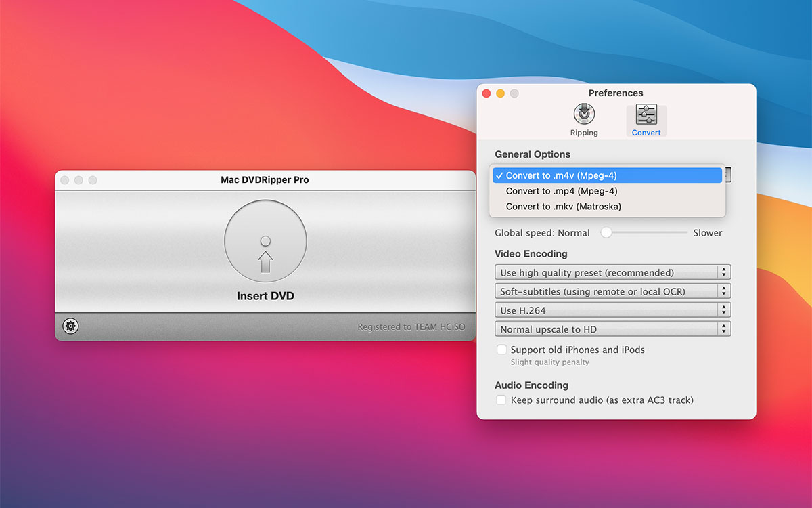This screenshot has height=508, width=812.
Task: Open the high quality preset dropdown
Action: coord(613,272)
